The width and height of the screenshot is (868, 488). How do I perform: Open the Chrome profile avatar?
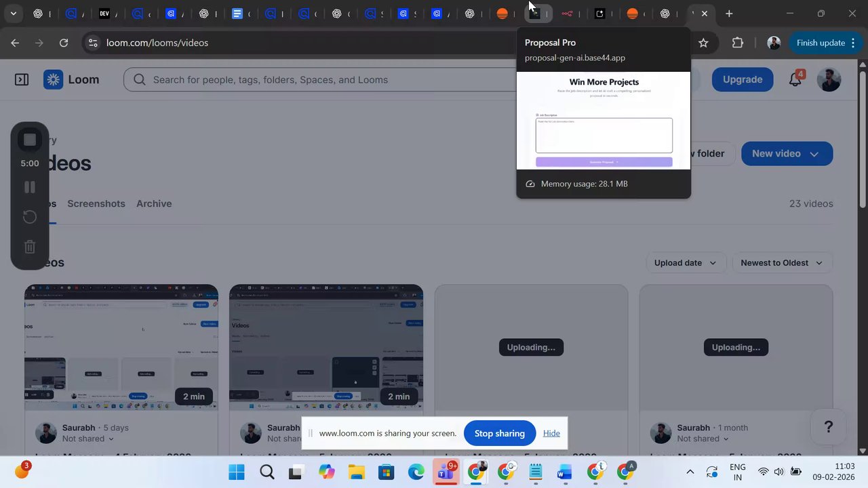pyautogui.click(x=774, y=43)
